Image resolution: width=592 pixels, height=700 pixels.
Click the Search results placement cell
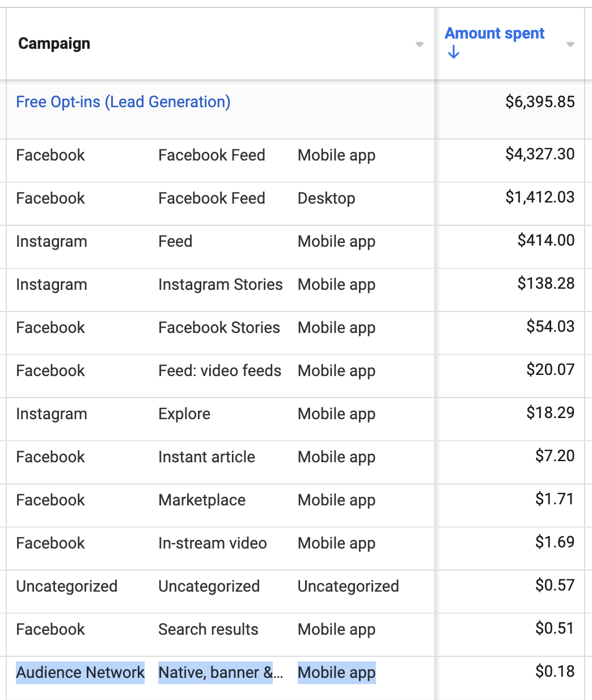click(208, 629)
